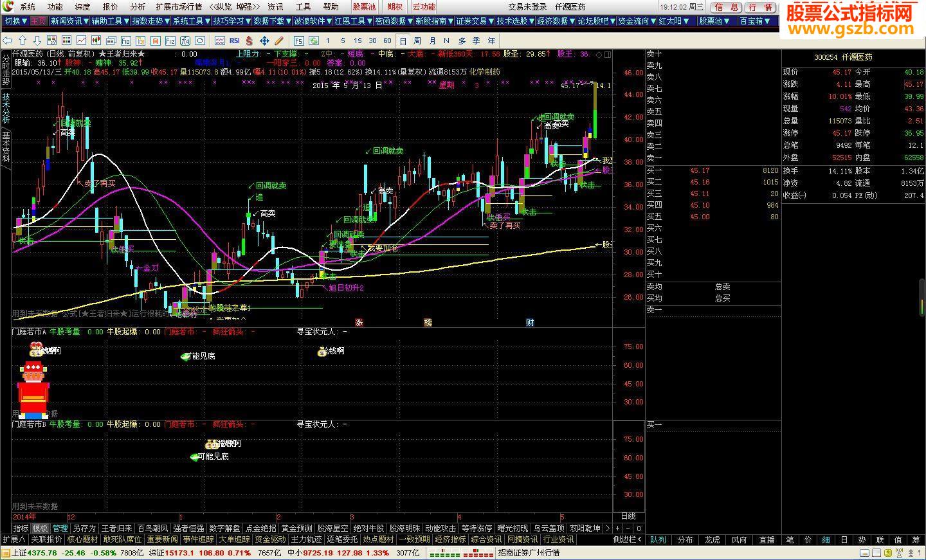Image resolution: width=926 pixels, height=560 pixels.
Task: Switch to the 黄金预测 indicator tab
Action: 297,528
